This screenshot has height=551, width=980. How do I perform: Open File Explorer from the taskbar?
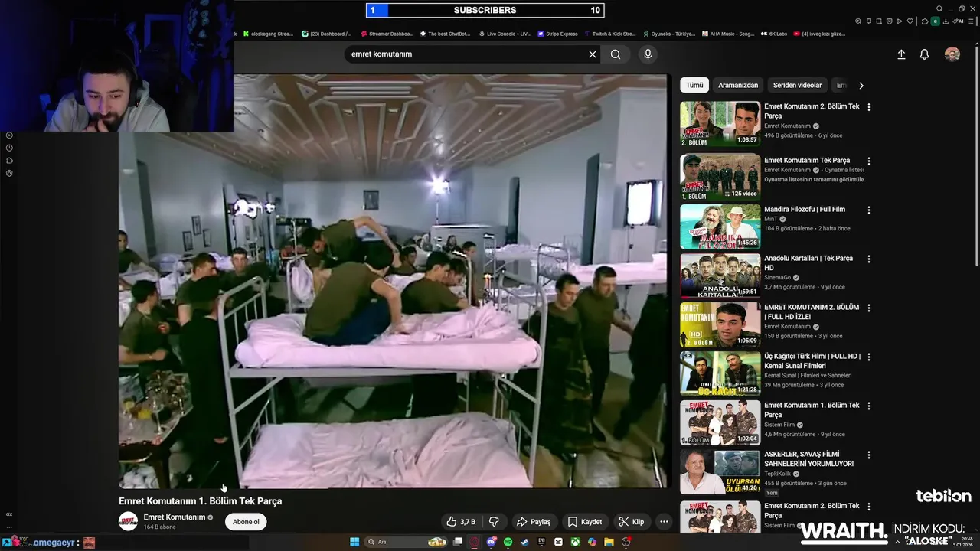[609, 542]
